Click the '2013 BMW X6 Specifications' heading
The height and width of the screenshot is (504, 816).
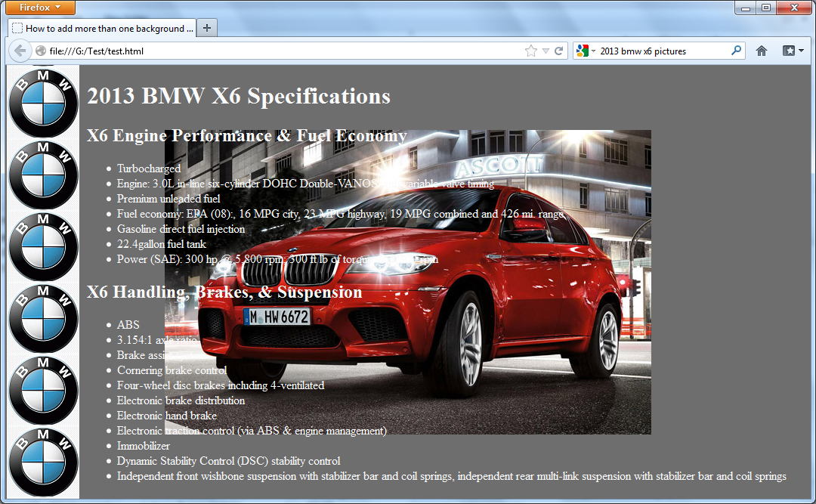(239, 96)
